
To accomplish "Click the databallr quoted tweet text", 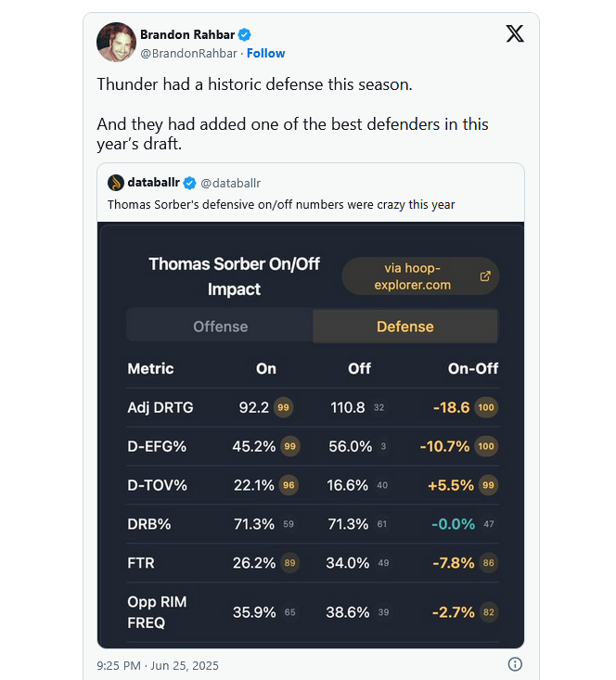I will coord(281,204).
